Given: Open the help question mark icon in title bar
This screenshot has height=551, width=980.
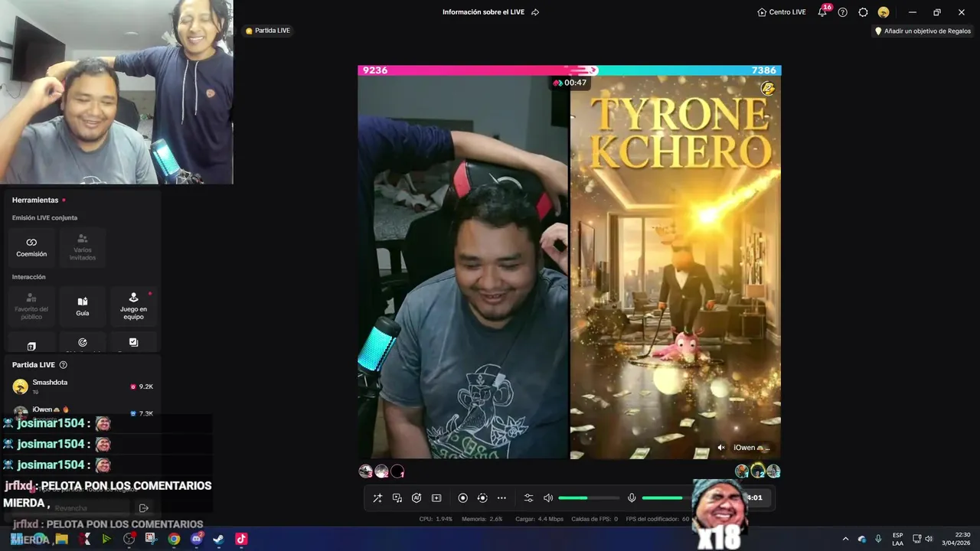Looking at the screenshot, I should pyautogui.click(x=843, y=12).
